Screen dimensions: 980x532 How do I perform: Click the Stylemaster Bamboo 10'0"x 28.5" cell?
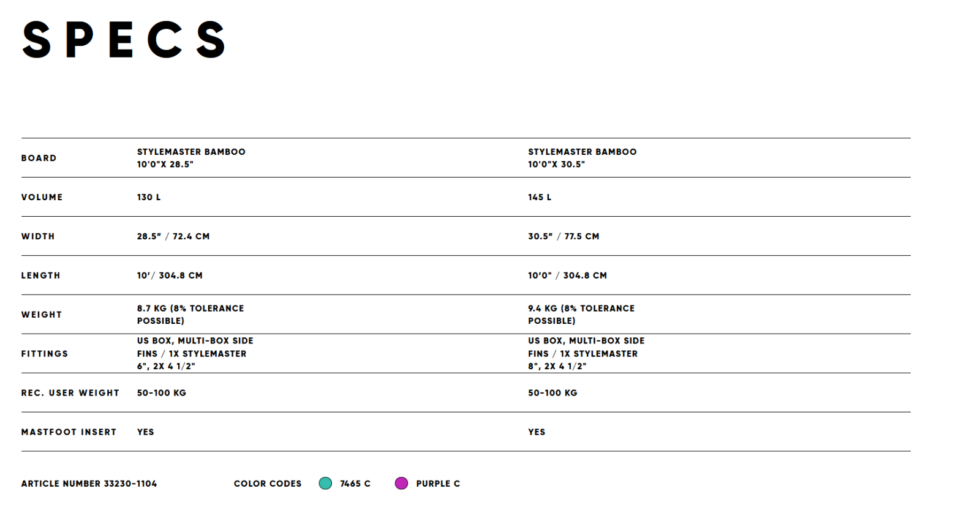tap(191, 158)
